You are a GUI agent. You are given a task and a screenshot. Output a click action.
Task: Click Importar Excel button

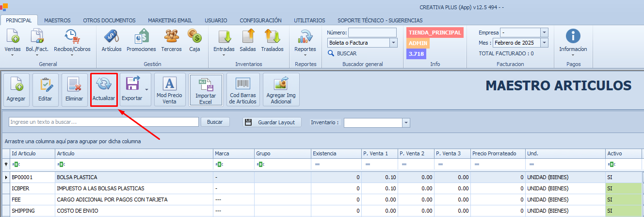click(206, 90)
